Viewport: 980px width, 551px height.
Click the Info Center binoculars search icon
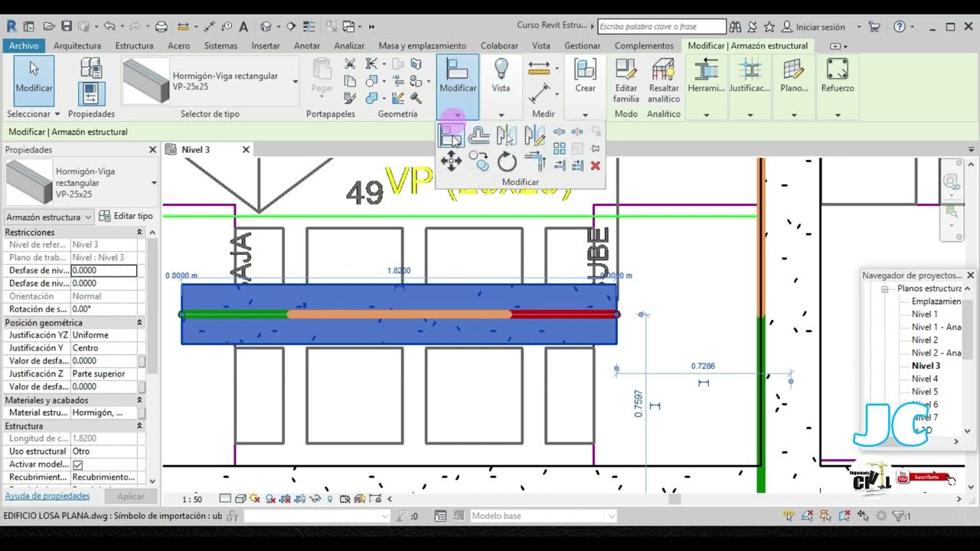[735, 27]
